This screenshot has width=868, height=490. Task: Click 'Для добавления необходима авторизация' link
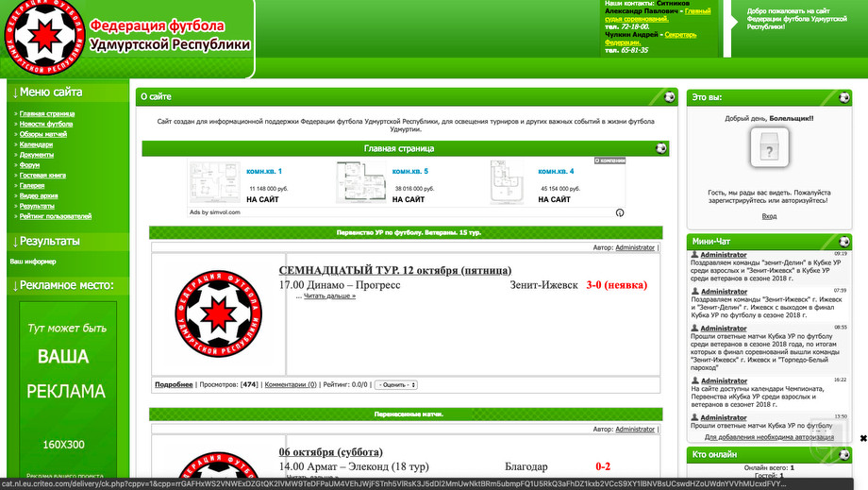(769, 437)
